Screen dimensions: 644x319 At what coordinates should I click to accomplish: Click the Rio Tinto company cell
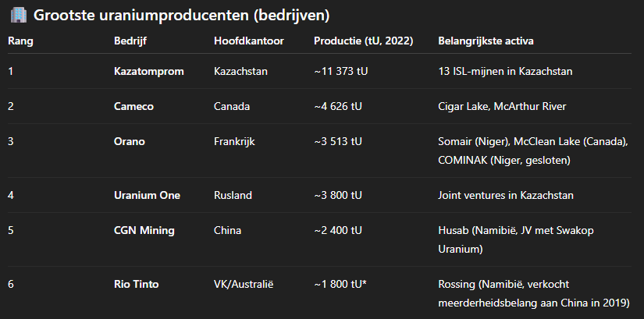137,284
